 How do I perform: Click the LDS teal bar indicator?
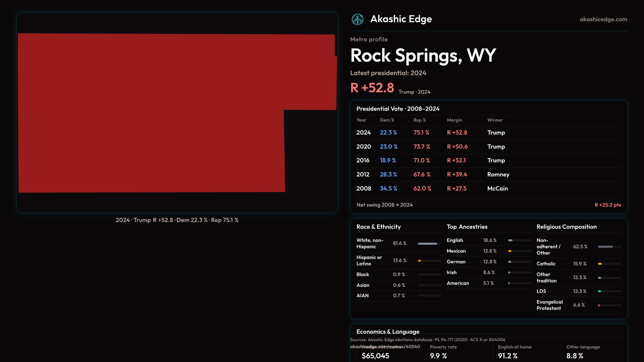tap(600, 291)
